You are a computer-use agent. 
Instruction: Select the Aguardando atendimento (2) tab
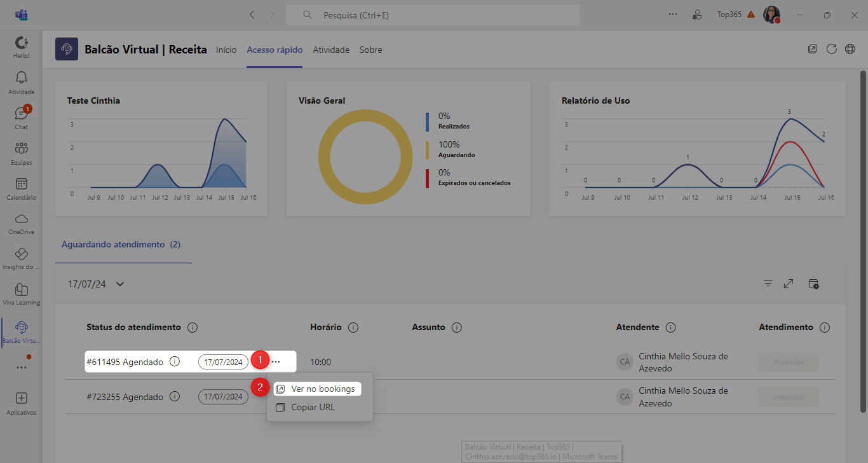[x=121, y=244]
